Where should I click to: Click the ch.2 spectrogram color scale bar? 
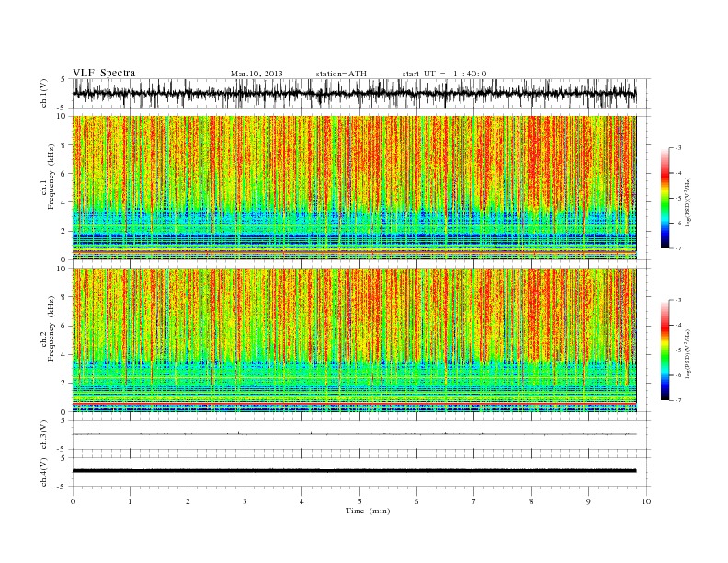pyautogui.click(x=665, y=350)
